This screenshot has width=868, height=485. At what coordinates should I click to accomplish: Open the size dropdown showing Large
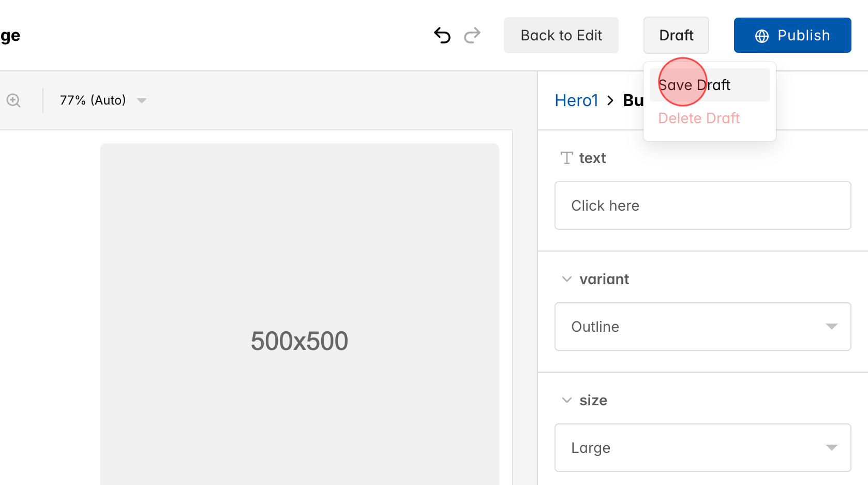click(702, 447)
